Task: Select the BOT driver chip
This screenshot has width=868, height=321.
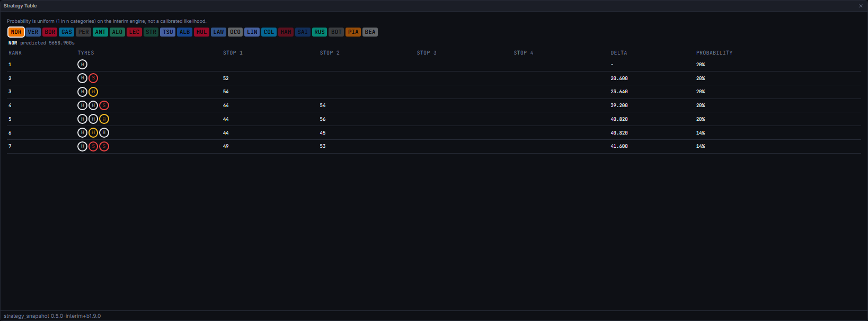Action: coord(336,32)
